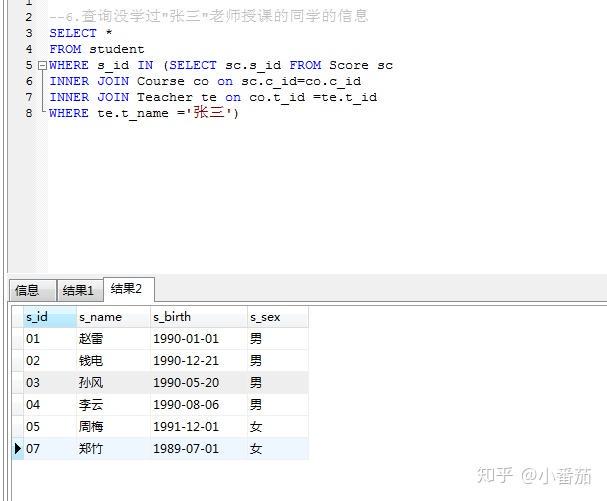Select s_id cell 07

click(50, 449)
